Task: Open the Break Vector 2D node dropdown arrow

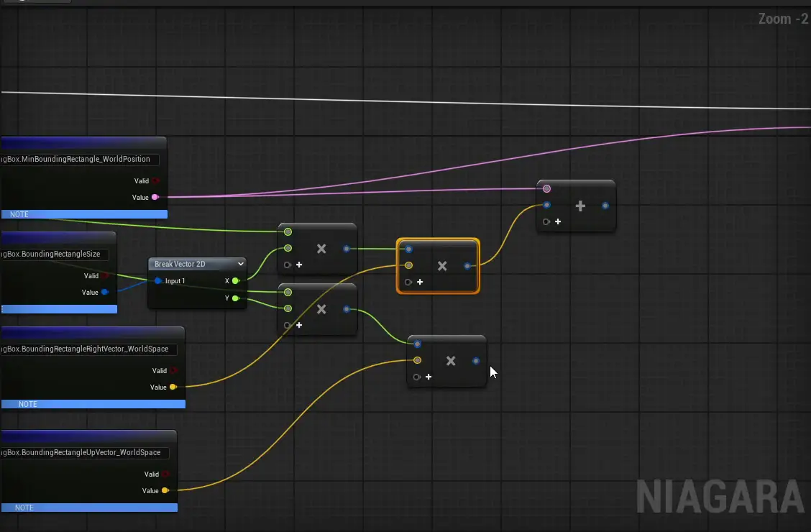Action: click(241, 264)
